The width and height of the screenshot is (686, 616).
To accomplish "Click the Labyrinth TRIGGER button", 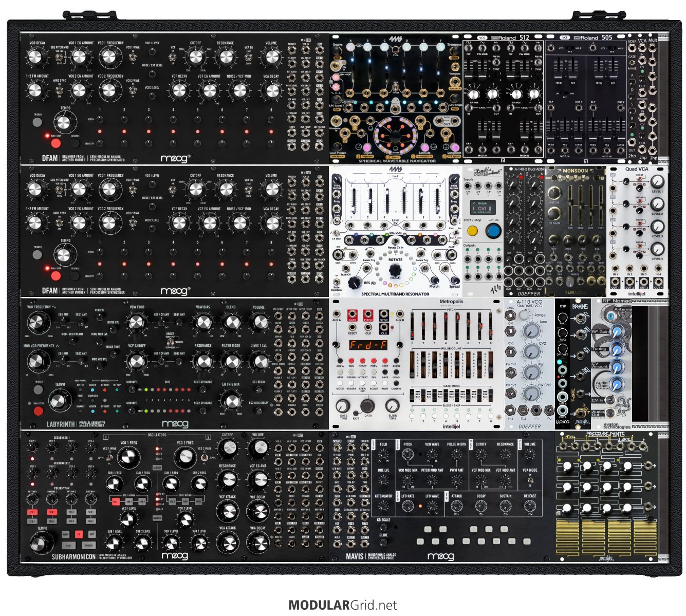I will click(x=39, y=389).
